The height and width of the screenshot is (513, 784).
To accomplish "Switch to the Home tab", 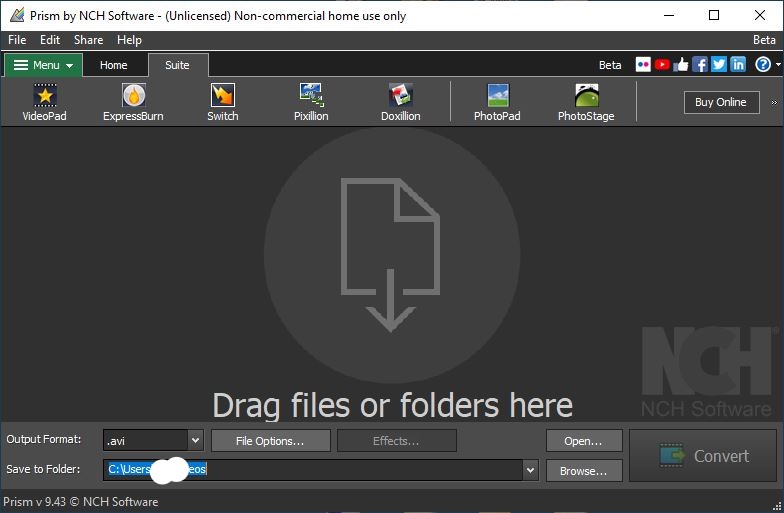I will (114, 66).
